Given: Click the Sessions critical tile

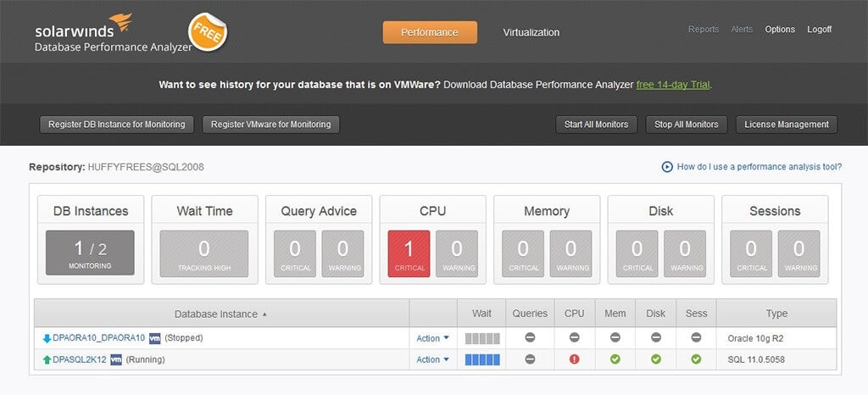Looking at the screenshot, I should 751,253.
